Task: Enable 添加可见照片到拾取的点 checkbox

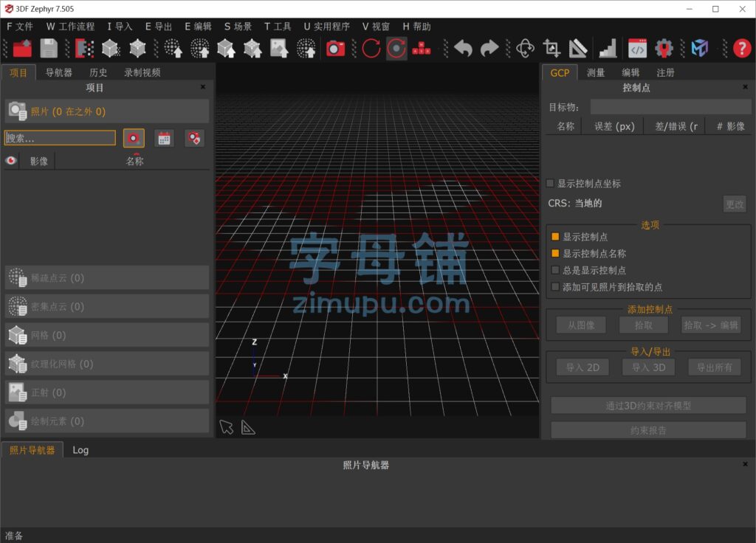Action: [555, 287]
